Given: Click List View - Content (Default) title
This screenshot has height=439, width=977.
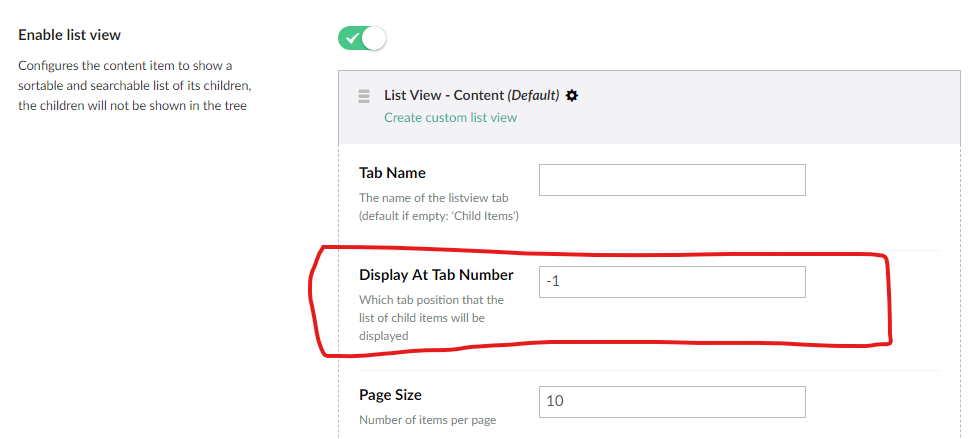Looking at the screenshot, I should pos(472,95).
